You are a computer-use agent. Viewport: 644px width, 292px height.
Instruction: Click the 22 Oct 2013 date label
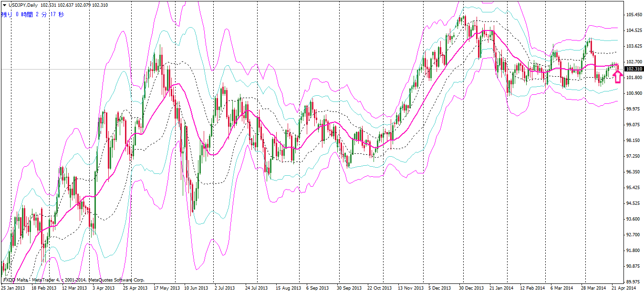pyautogui.click(x=380, y=288)
